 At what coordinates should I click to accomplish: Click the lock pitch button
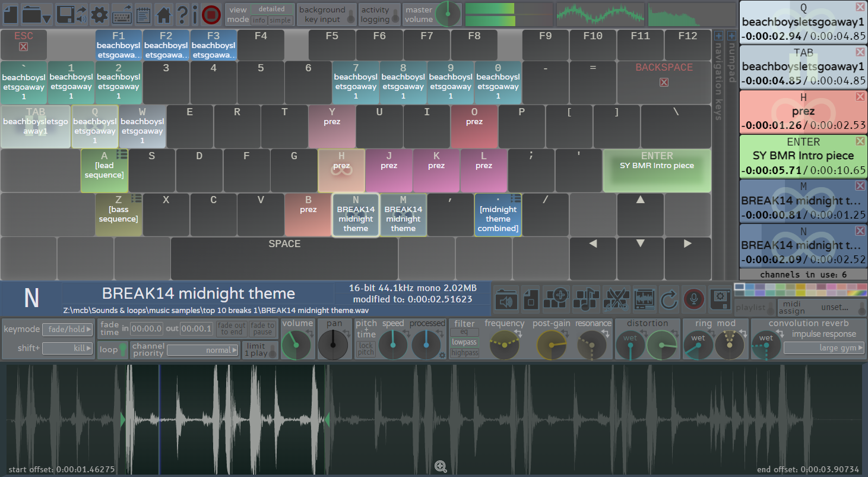366,349
